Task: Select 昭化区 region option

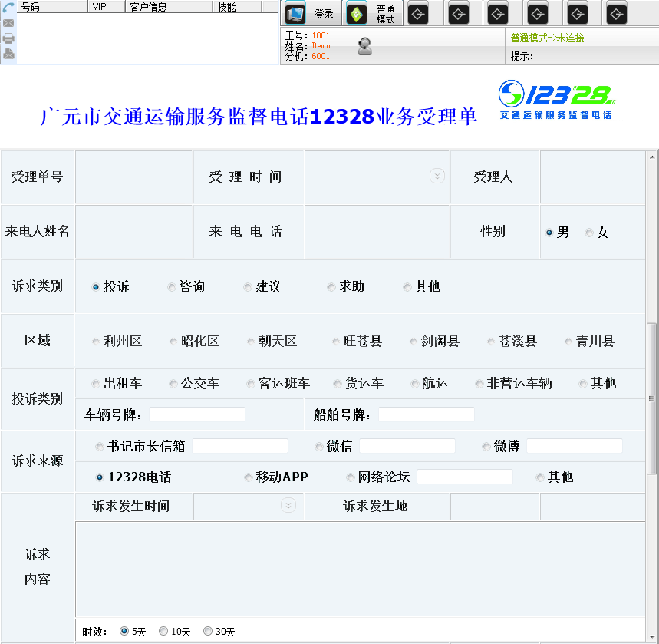Action: 173,342
